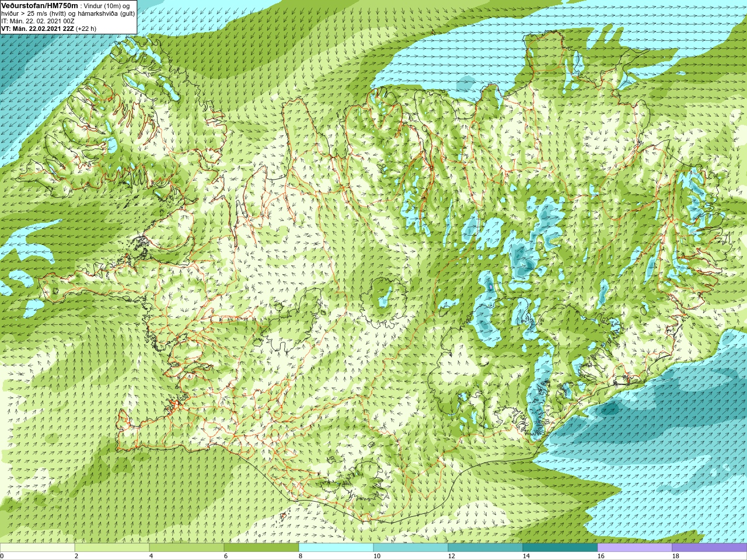
Task: Pick the medium green 4–6 m/s legend swatch
Action: [x=187, y=548]
